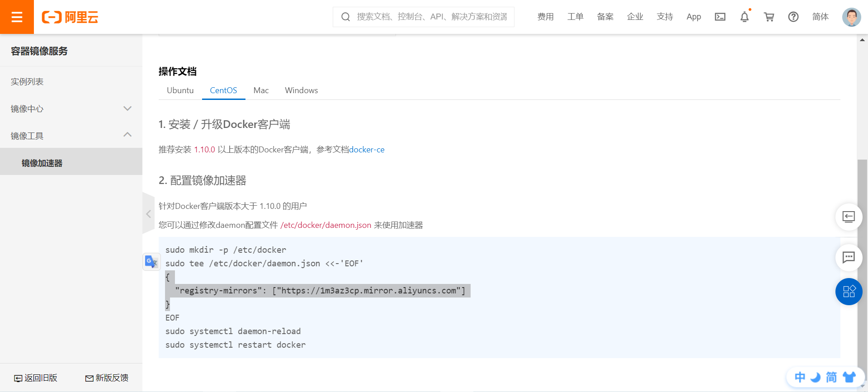Screen dimensions: 868x392
Task: Open the notifications bell
Action: (745, 17)
